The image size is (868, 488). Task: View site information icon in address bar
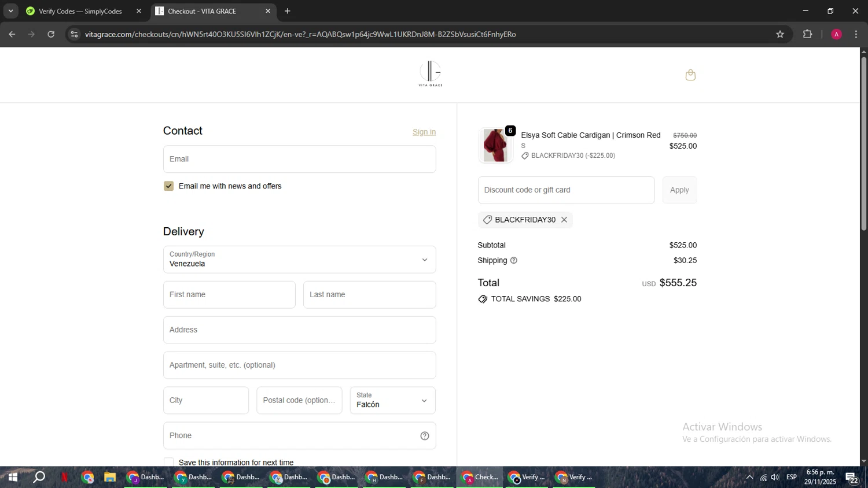pyautogui.click(x=74, y=34)
